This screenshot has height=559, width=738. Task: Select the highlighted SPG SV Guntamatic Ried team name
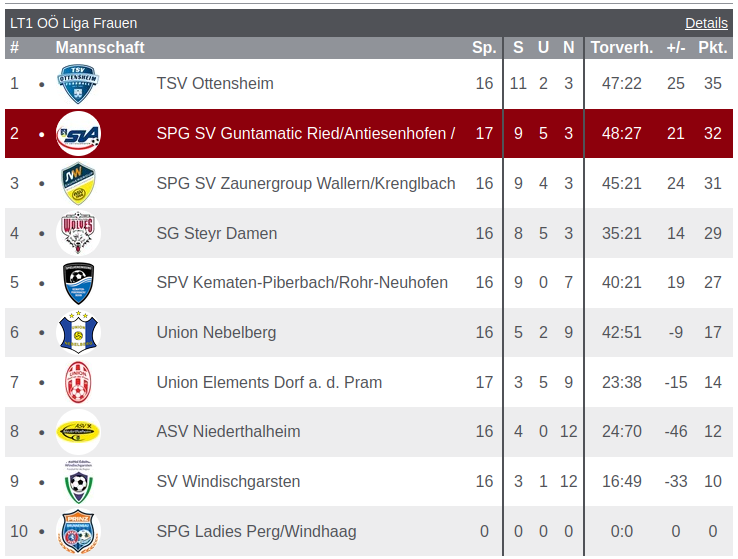(x=306, y=134)
